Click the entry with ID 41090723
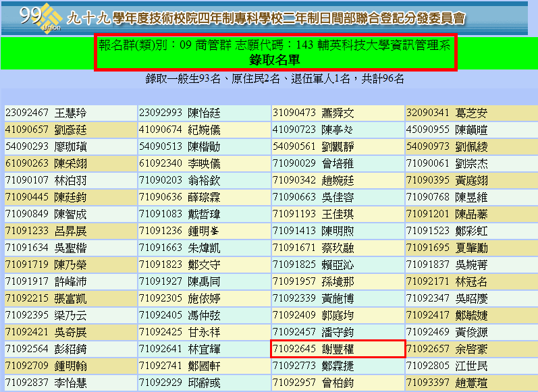Viewport: 538px width, 392px height. 338,130
